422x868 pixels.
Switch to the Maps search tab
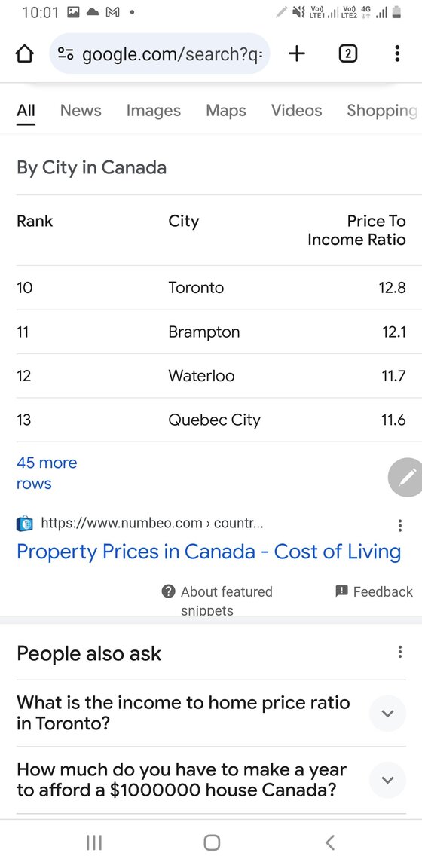point(226,111)
